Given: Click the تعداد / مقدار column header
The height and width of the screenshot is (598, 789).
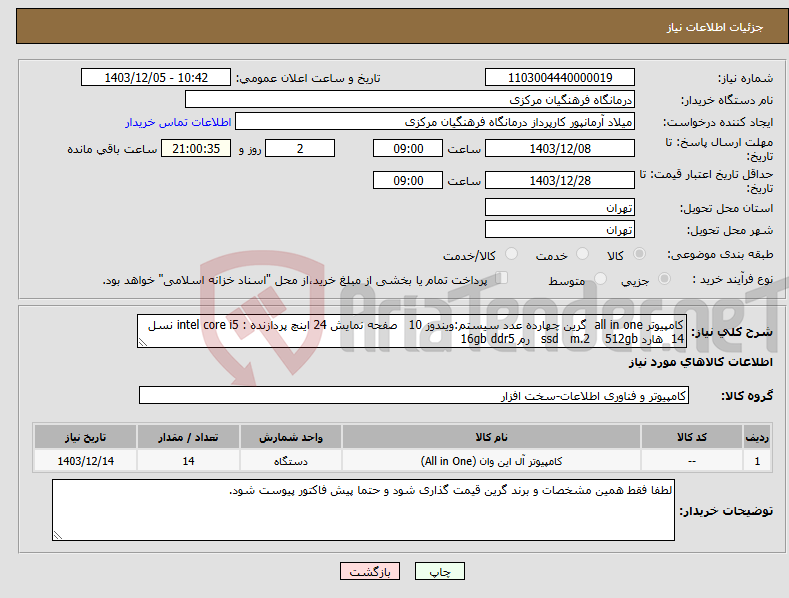Looking at the screenshot, I should 188,437.
